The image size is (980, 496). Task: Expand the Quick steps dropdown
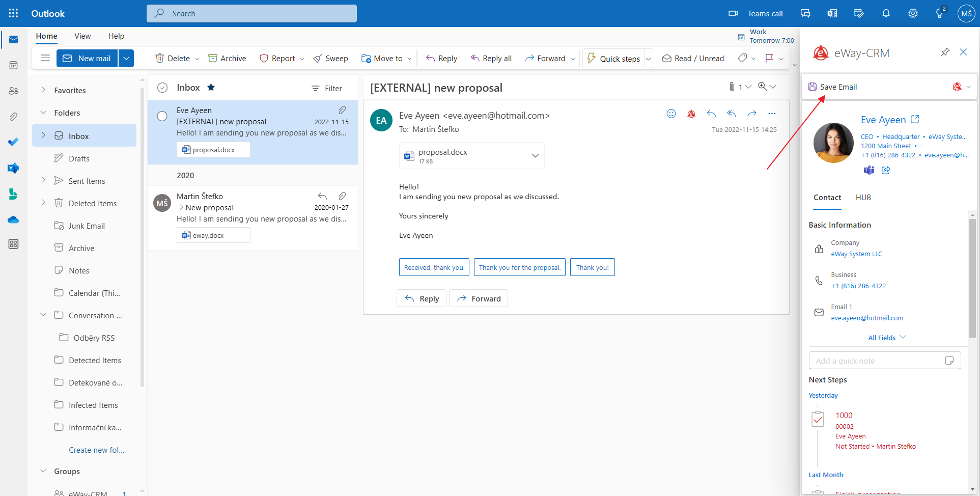pyautogui.click(x=649, y=59)
